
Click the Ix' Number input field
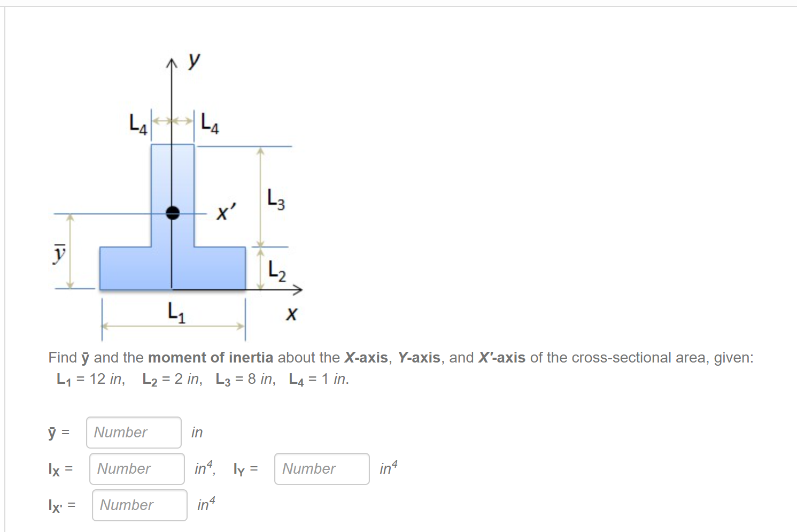click(138, 505)
